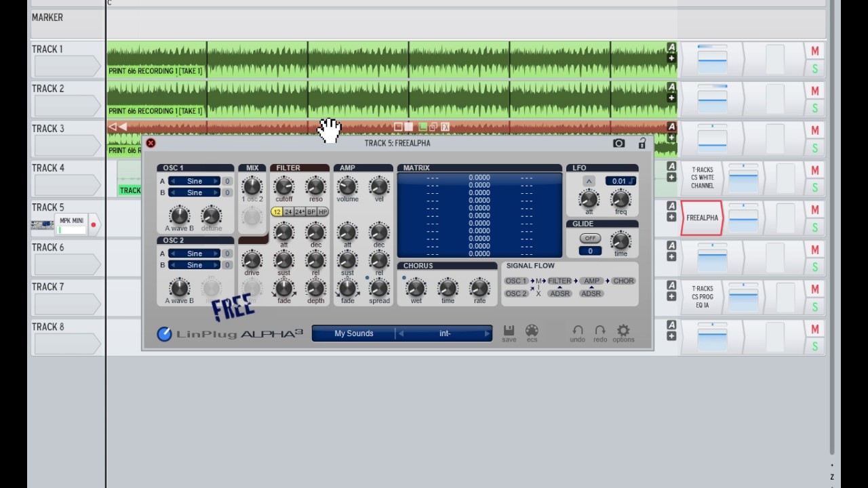The width and height of the screenshot is (868, 488).
Task: Select next OSC 1 wave A
Action: [216, 181]
